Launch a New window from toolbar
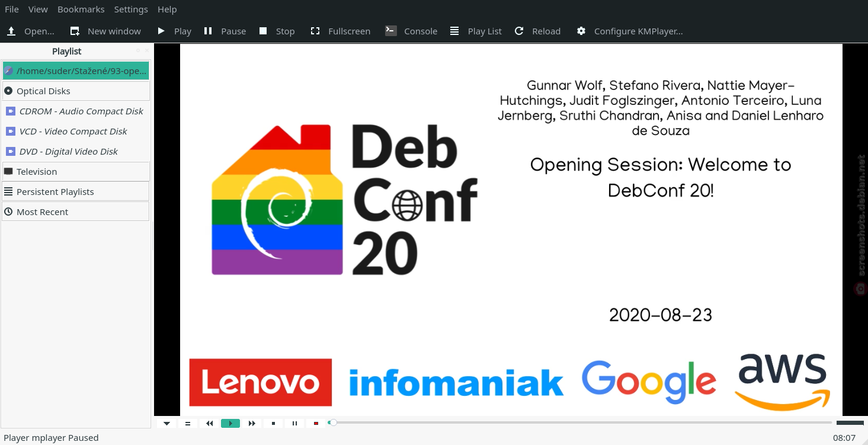 (x=105, y=31)
